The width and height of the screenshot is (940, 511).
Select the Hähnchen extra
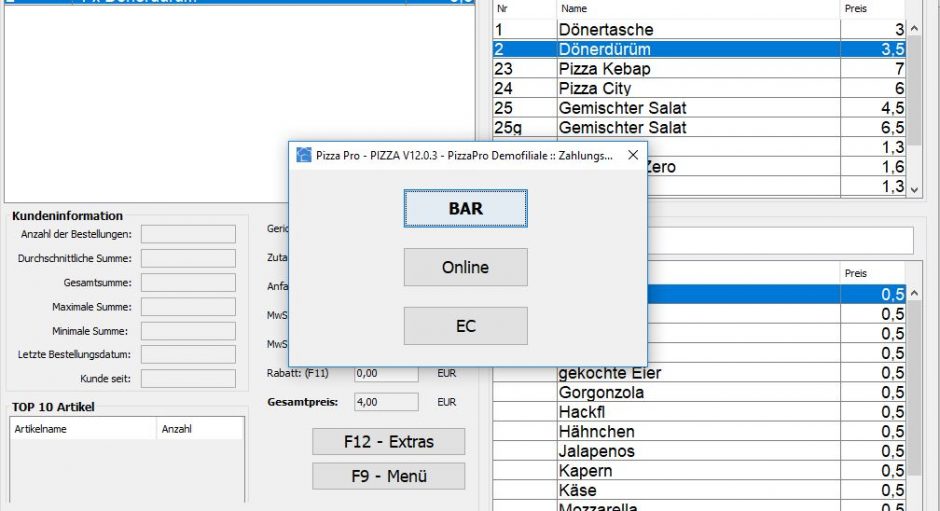click(699, 432)
